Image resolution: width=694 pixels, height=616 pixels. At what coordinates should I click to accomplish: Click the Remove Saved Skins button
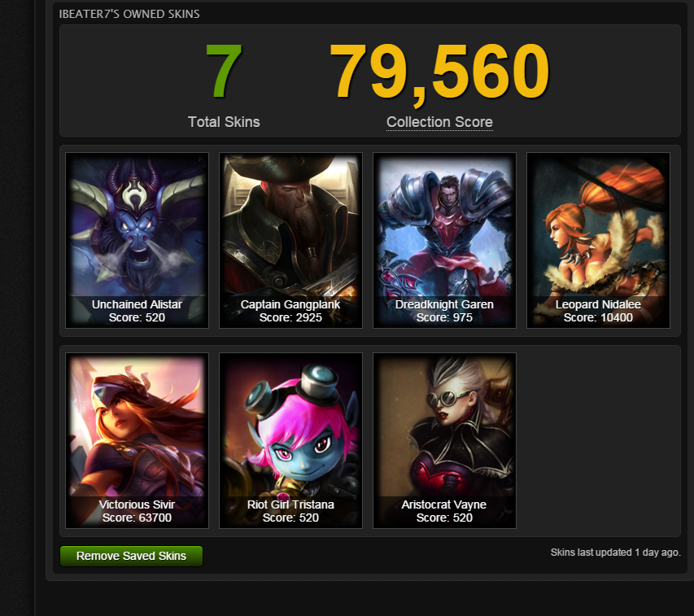(132, 556)
